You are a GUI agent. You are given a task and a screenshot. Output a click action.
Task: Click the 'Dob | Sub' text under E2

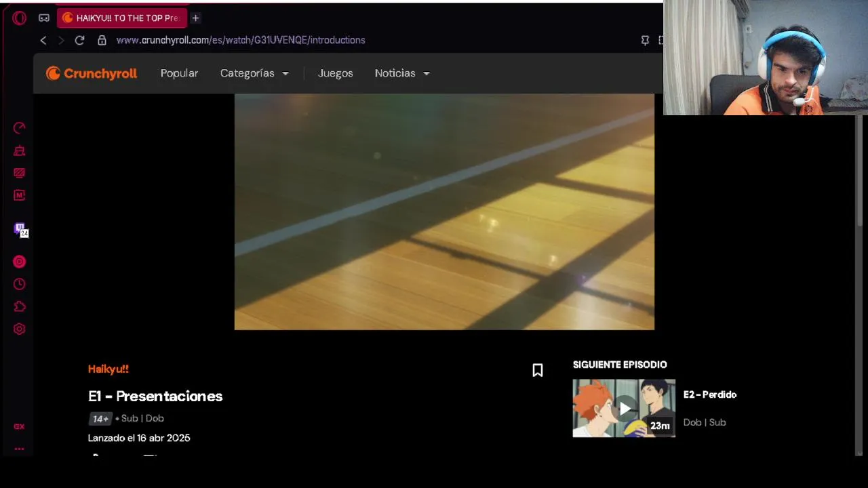pyautogui.click(x=705, y=422)
